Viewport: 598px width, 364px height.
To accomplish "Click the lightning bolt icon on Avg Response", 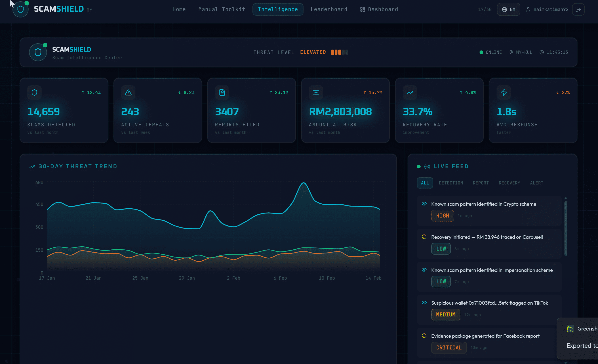I will point(504,92).
